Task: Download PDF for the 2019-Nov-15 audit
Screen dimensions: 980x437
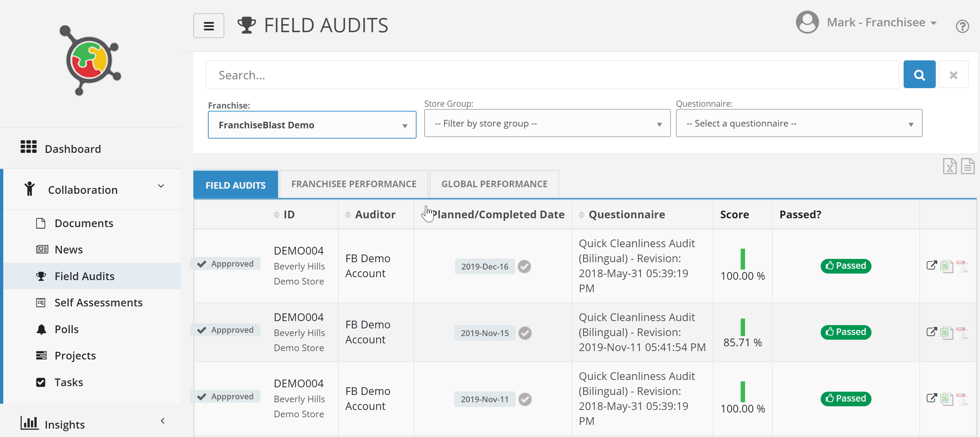Action: pyautogui.click(x=961, y=332)
